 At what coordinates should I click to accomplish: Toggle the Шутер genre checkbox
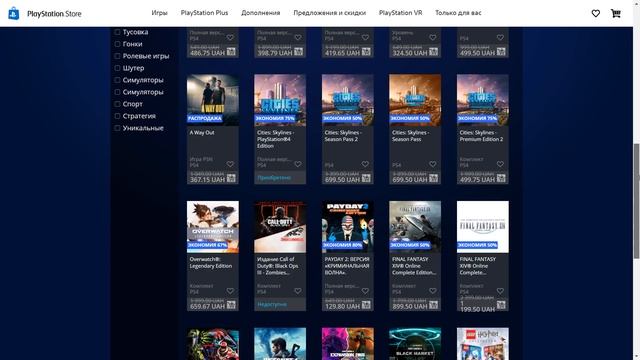[x=118, y=68]
